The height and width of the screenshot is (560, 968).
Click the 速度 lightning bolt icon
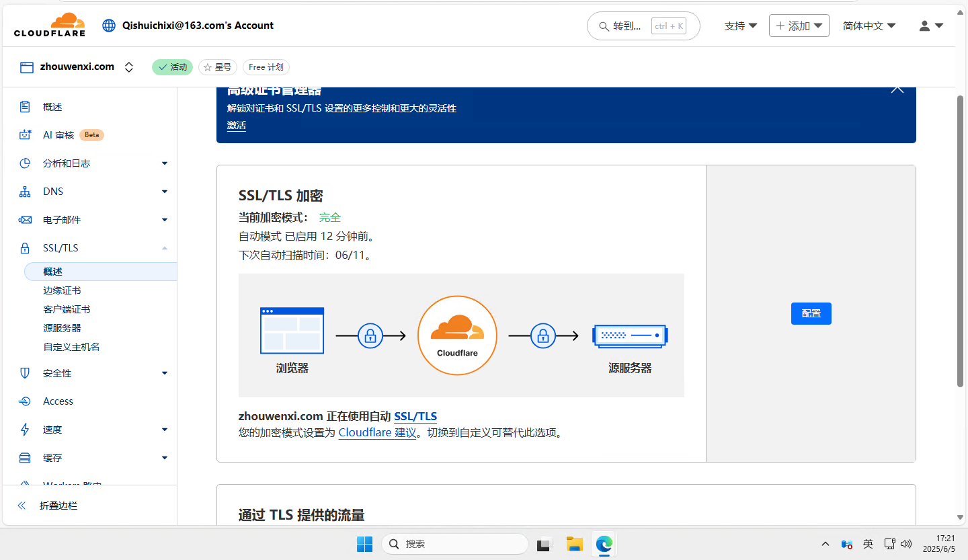coord(25,430)
